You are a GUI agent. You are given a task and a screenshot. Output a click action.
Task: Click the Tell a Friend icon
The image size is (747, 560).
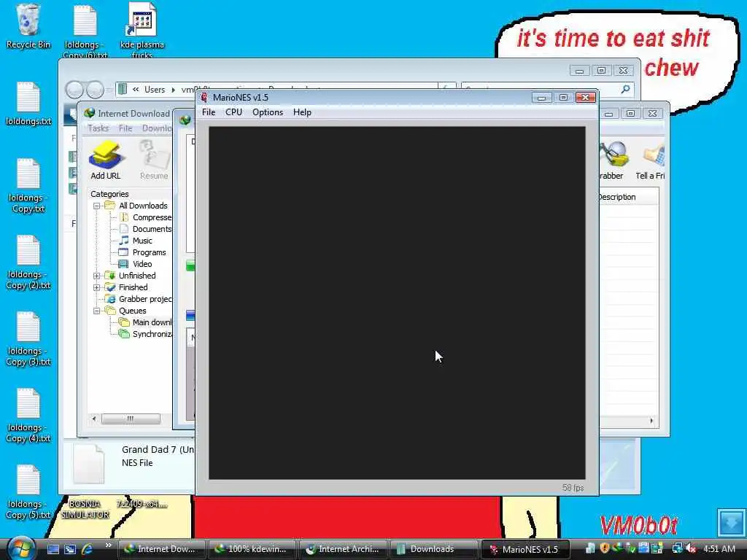click(650, 160)
